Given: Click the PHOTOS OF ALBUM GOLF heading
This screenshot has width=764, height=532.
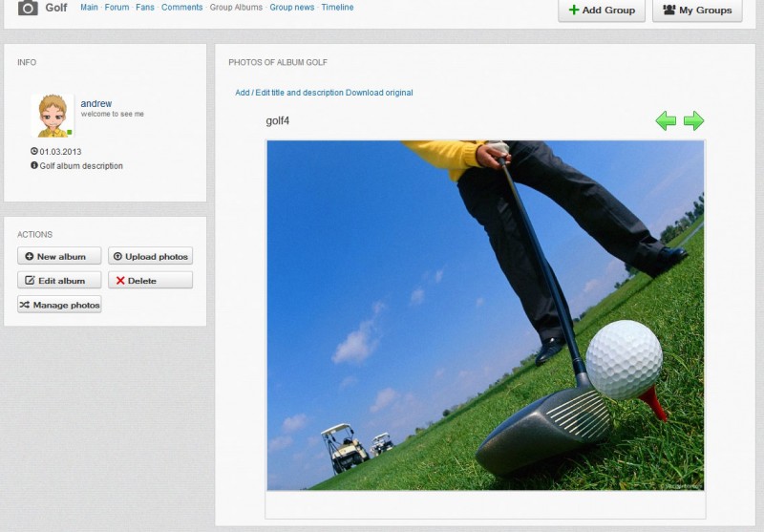Looking at the screenshot, I should point(278,62).
